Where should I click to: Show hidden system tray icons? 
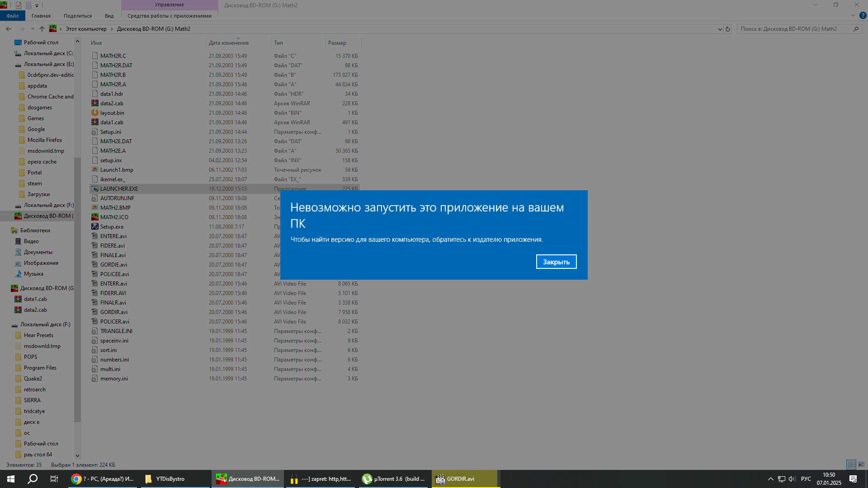click(x=770, y=479)
